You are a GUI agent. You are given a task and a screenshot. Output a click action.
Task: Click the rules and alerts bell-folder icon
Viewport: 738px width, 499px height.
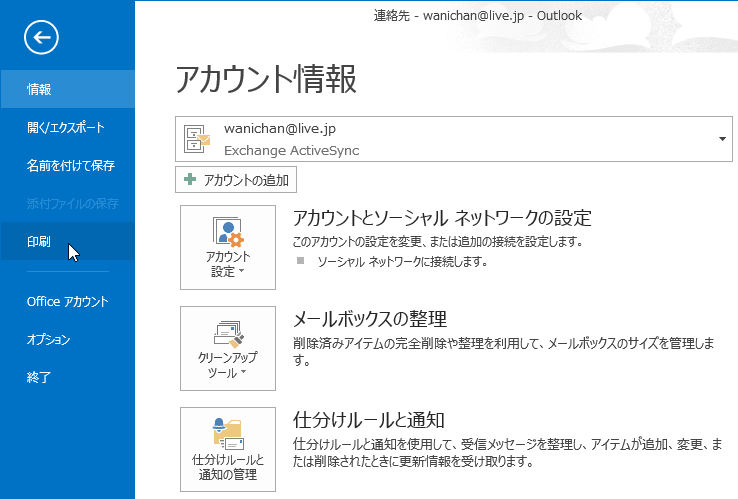point(228,434)
